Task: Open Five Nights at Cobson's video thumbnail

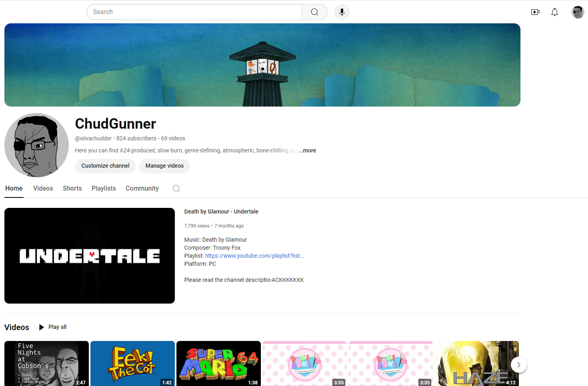Action: point(47,363)
